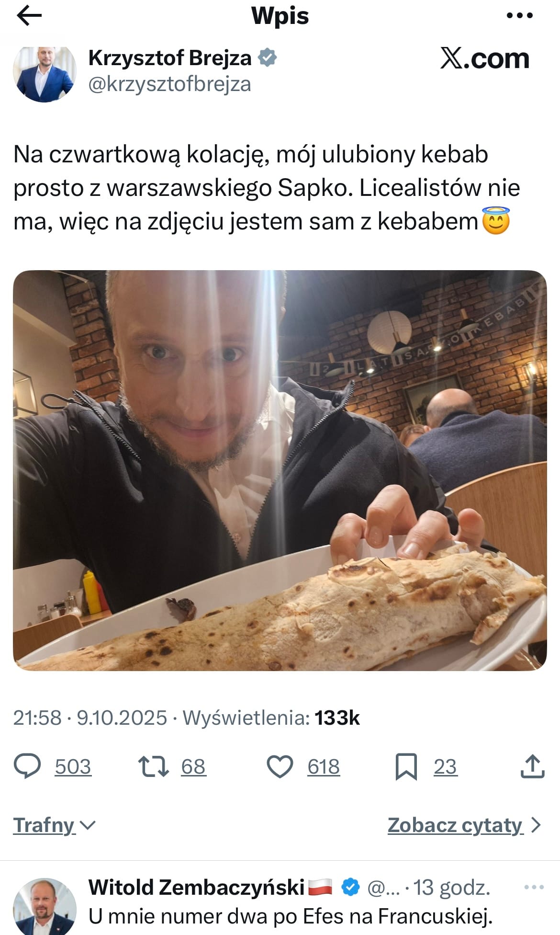
Task: View the 23 bookmarks count
Action: 446,767
